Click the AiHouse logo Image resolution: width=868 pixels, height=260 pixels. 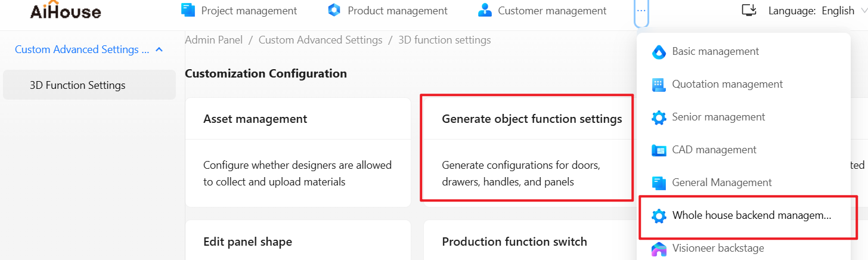(x=66, y=11)
